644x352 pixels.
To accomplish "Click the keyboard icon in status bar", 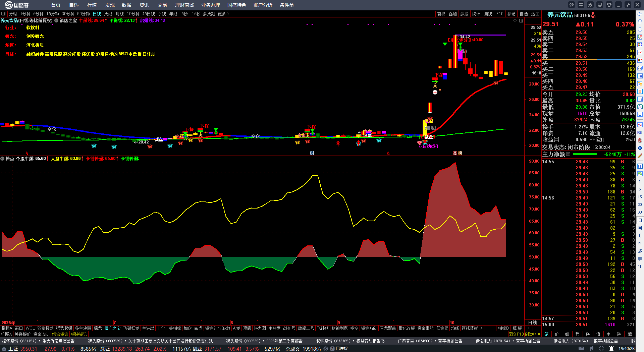I will pos(581,349).
